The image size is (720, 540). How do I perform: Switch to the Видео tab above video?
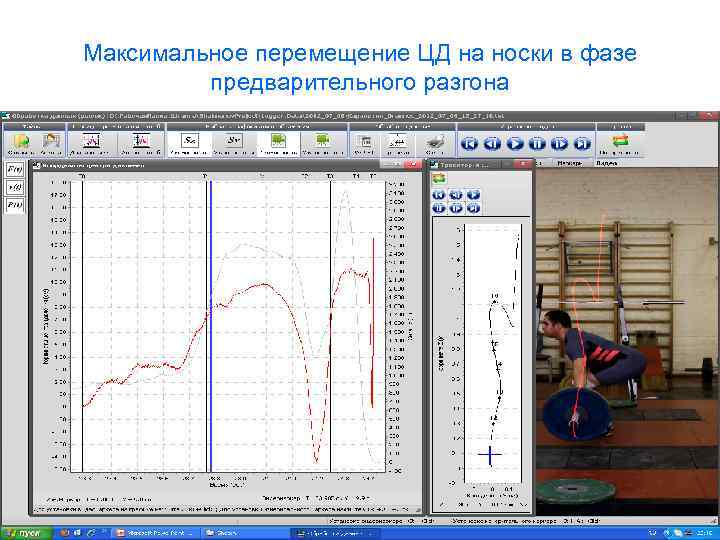pos(607,163)
